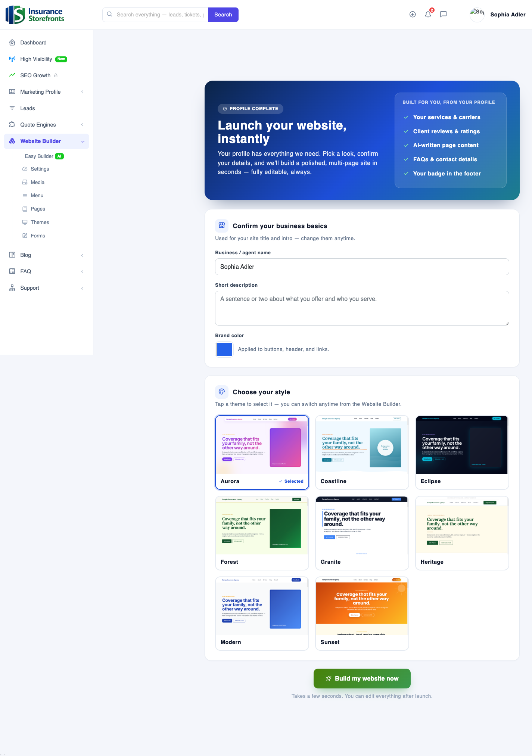Click the Leads filter icon
This screenshot has height=756, width=532.
(x=12, y=108)
